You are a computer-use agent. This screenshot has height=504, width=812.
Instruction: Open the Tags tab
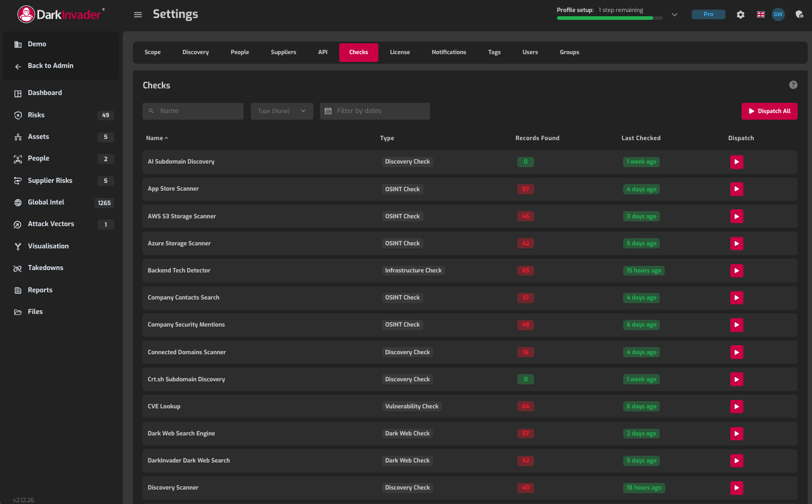(x=494, y=52)
